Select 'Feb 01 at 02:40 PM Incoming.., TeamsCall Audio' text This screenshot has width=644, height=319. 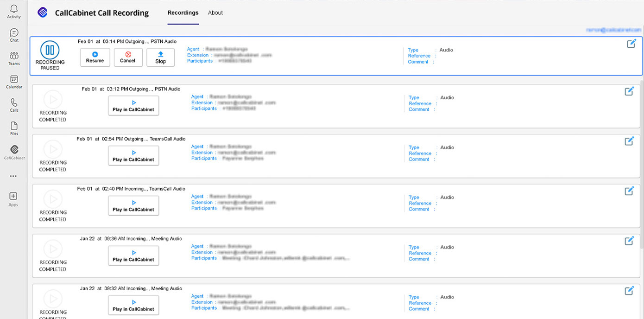click(131, 189)
